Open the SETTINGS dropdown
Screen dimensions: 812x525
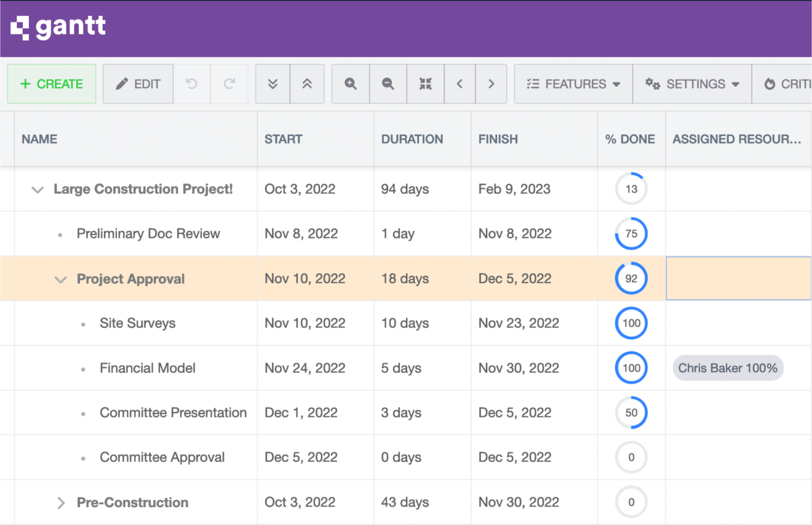click(x=691, y=84)
